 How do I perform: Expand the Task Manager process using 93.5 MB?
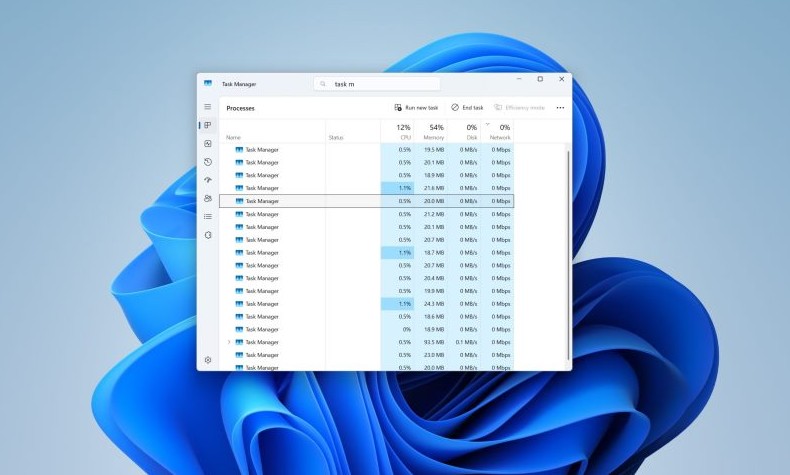click(x=229, y=342)
